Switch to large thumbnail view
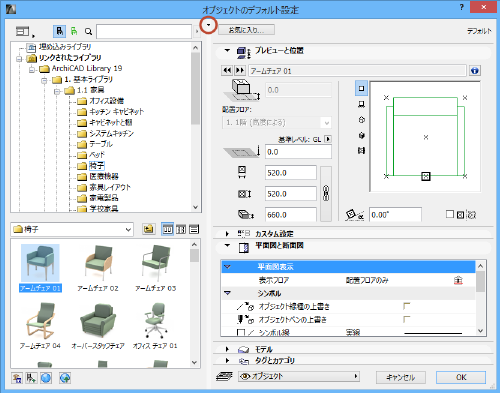Screen dimensions: 500x393 click(167, 229)
